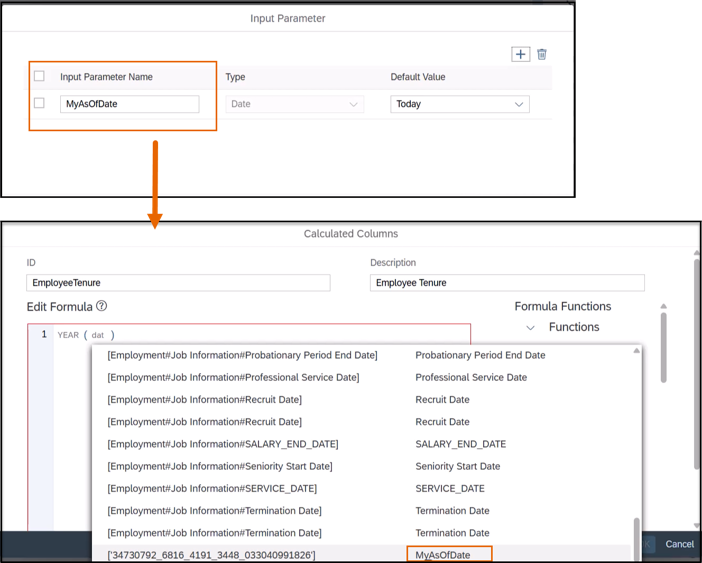702x563 pixels.
Task: Select the '34730792_6816_4191_3448_033040991826' entry
Action: coord(211,555)
